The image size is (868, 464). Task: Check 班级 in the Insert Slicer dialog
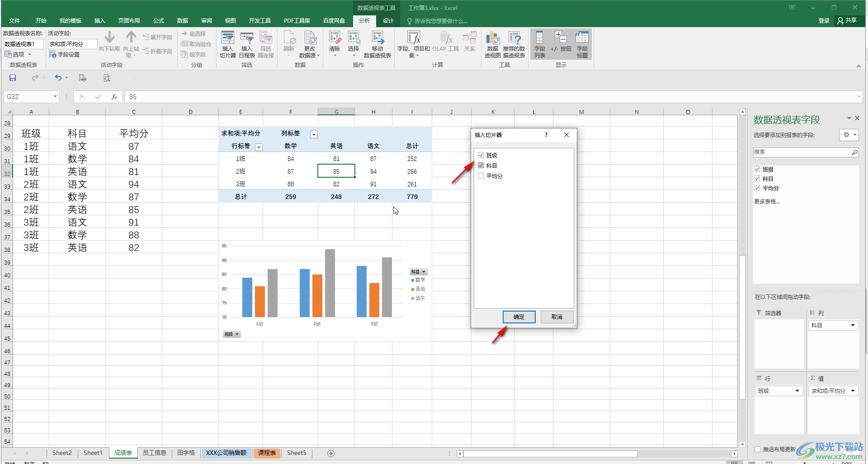click(481, 155)
